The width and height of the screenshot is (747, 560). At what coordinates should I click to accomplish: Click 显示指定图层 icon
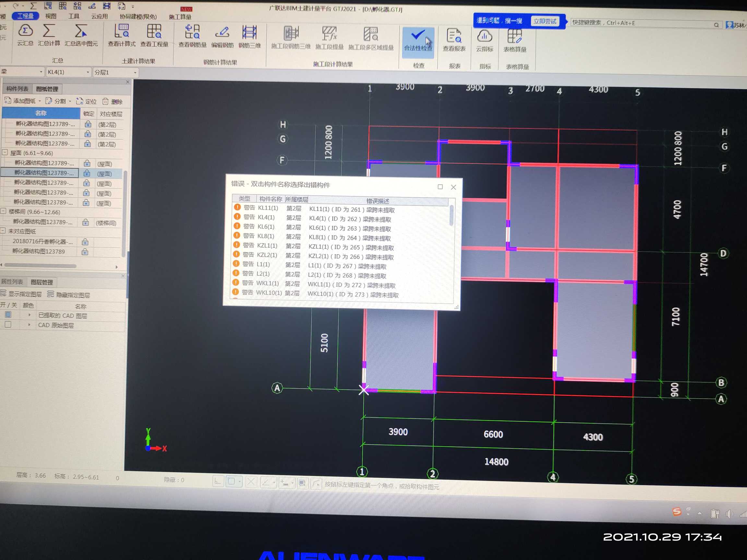click(x=3, y=293)
